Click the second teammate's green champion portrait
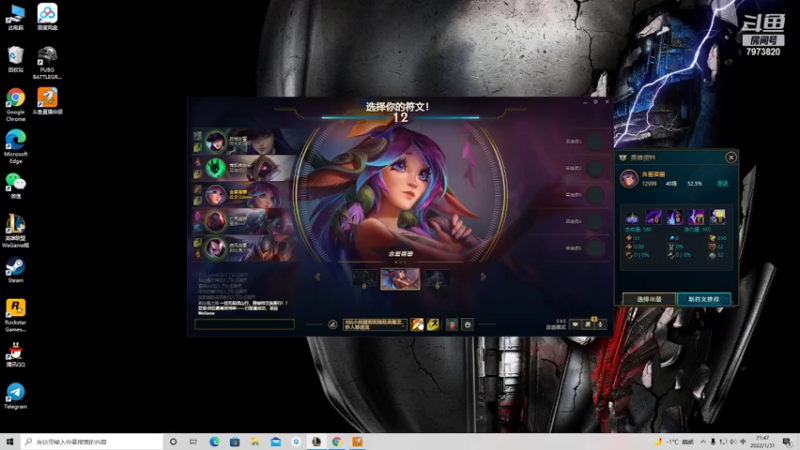Screen dimensions: 800x450 (216, 168)
